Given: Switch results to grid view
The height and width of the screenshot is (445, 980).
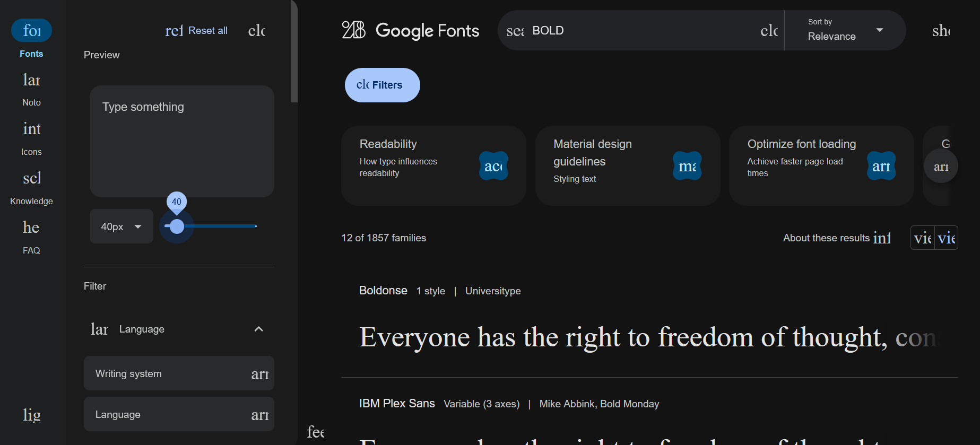Looking at the screenshot, I should 923,238.
